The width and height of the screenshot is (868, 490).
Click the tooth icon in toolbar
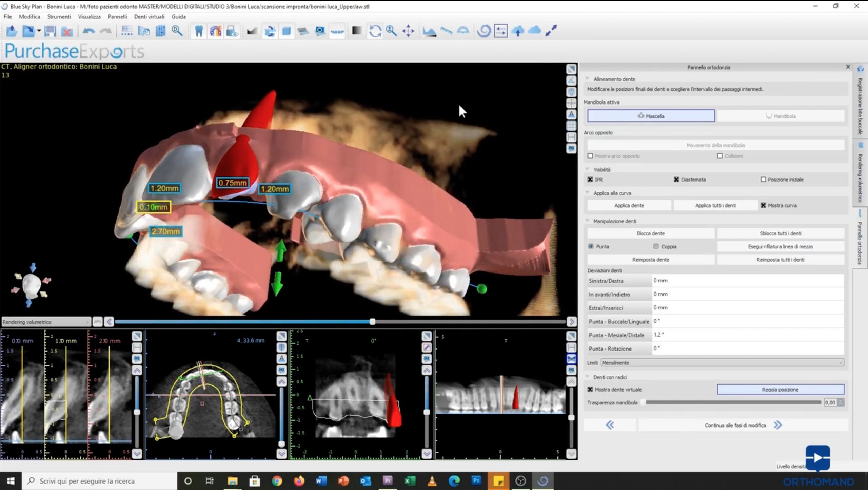[199, 31]
